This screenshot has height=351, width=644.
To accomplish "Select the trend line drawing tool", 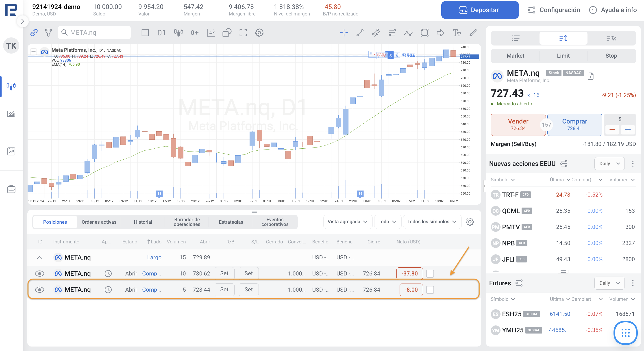I will point(360,32).
